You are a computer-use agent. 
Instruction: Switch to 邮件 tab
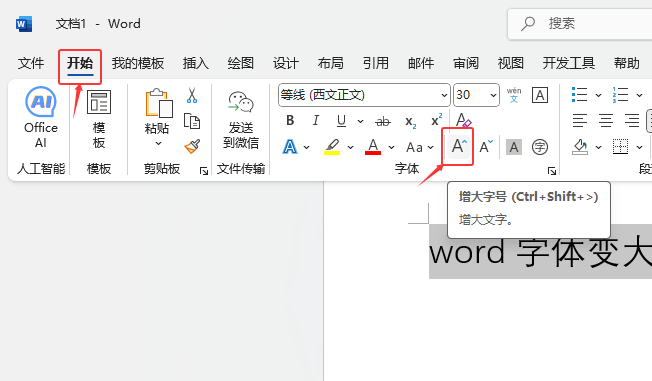[421, 63]
